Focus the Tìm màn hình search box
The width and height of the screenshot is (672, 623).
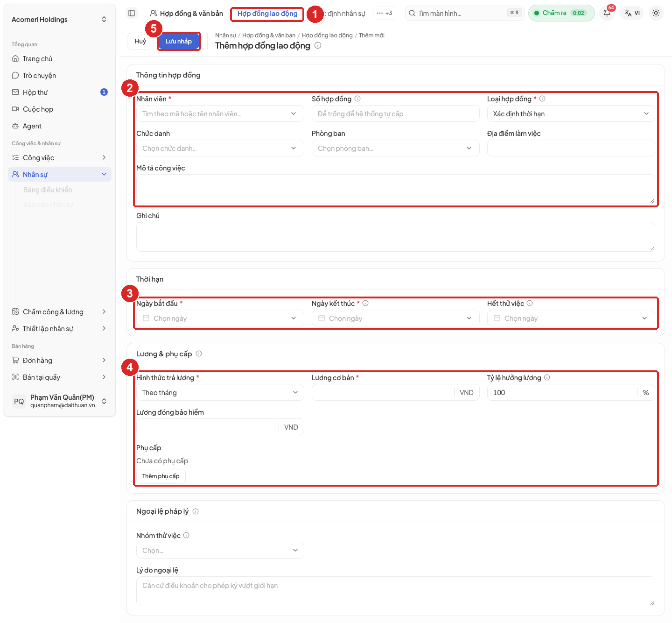[x=465, y=13]
